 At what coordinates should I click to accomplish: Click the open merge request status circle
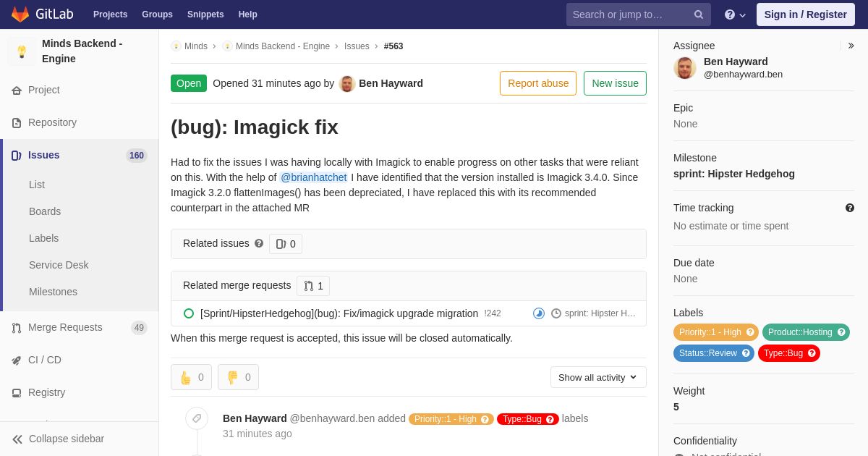pos(189,313)
